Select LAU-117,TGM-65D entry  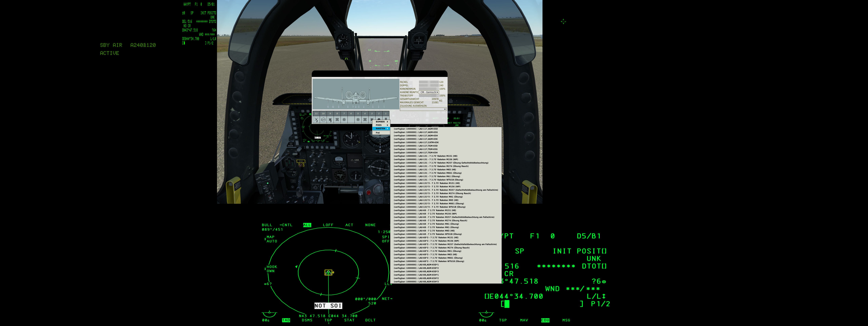click(446, 146)
